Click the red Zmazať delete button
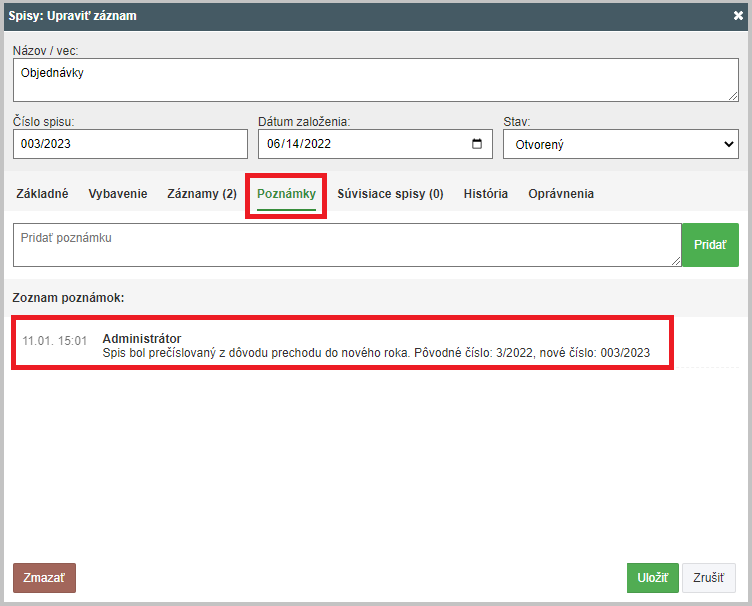Image resolution: width=752 pixels, height=606 pixels. [44, 578]
